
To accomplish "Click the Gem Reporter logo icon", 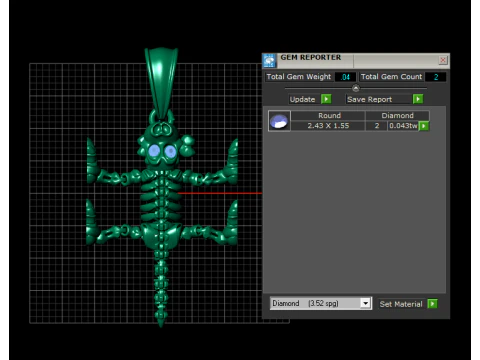I will point(269,61).
